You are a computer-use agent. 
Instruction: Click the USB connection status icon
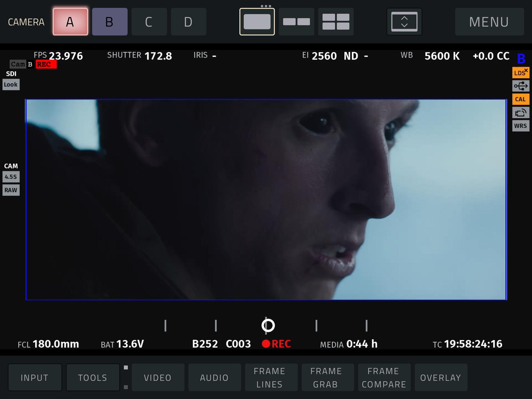520,86
